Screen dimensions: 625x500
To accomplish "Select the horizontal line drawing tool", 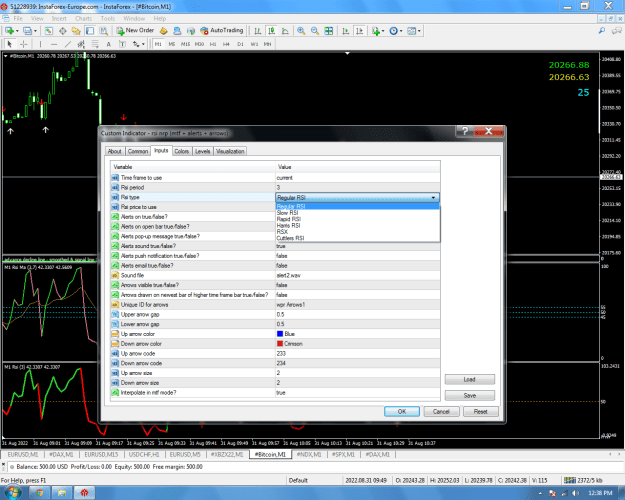I will (x=54, y=44).
